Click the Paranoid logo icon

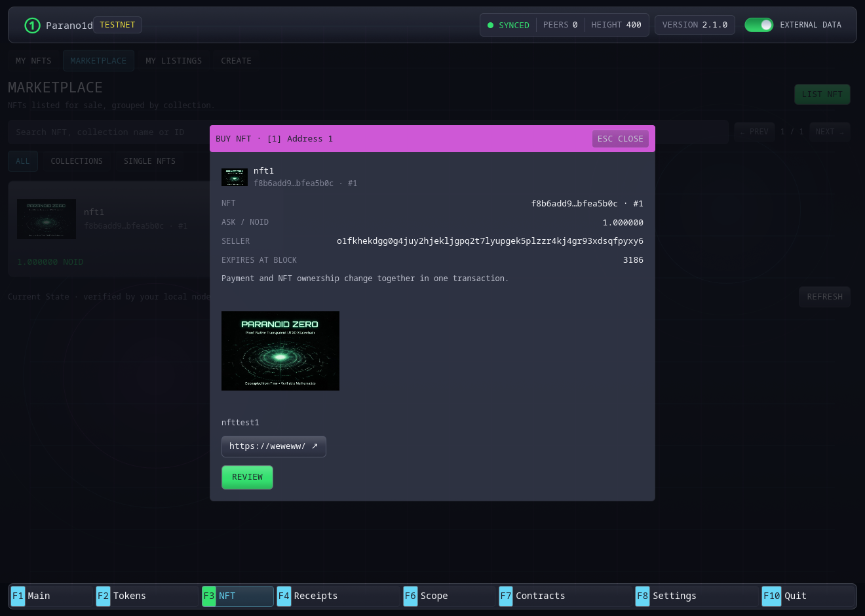(x=32, y=26)
